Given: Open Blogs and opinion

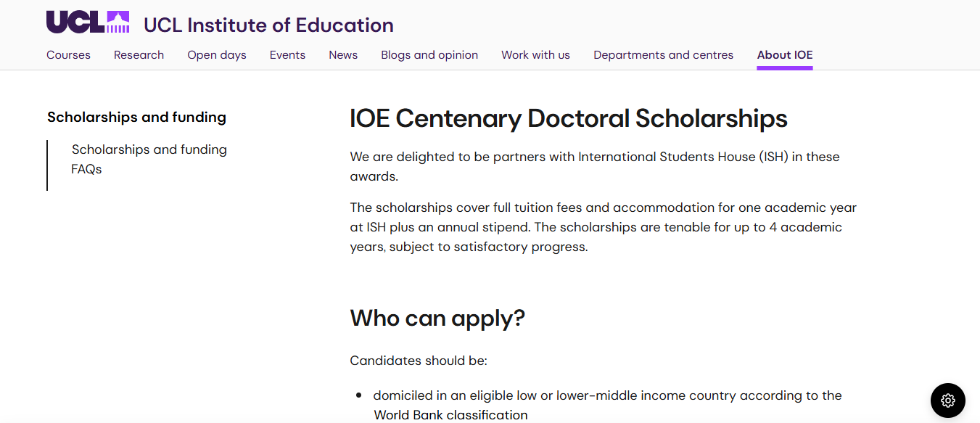Looking at the screenshot, I should [429, 54].
